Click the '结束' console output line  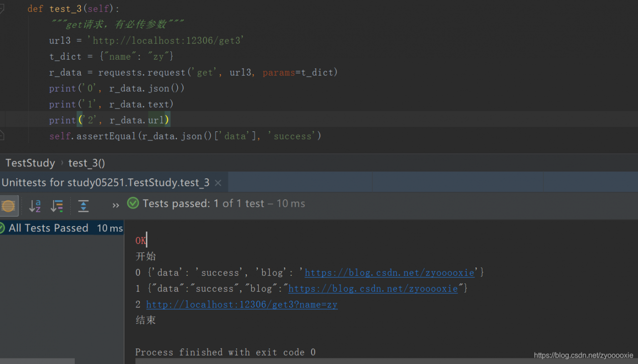pos(146,320)
